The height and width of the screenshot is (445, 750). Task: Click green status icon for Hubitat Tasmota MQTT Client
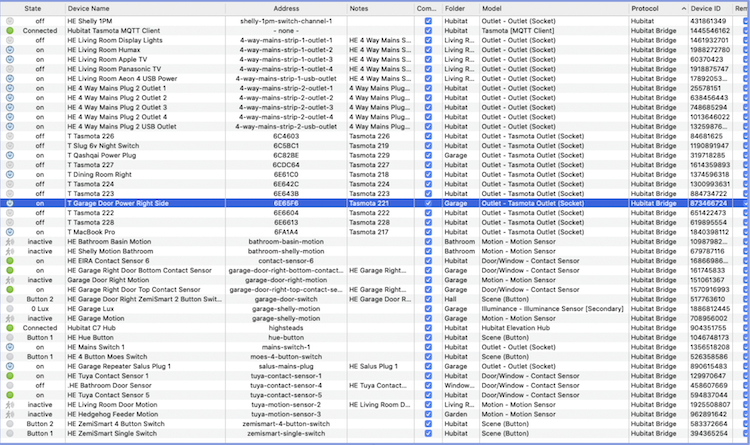[x=10, y=31]
